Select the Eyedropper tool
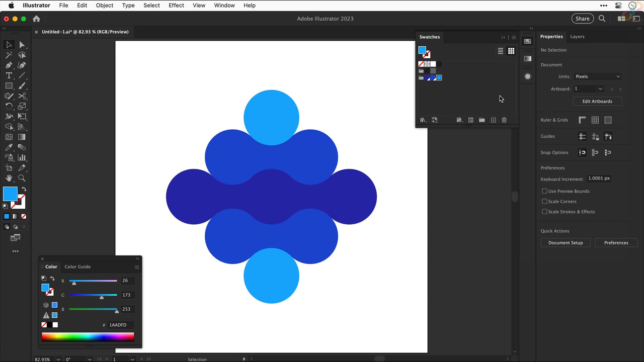 click(9, 147)
